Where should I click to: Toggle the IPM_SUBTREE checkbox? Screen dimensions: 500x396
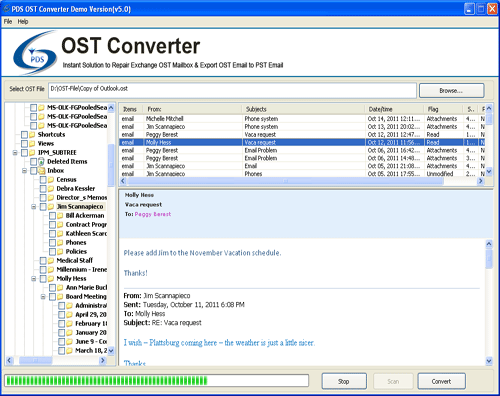pos(24,153)
